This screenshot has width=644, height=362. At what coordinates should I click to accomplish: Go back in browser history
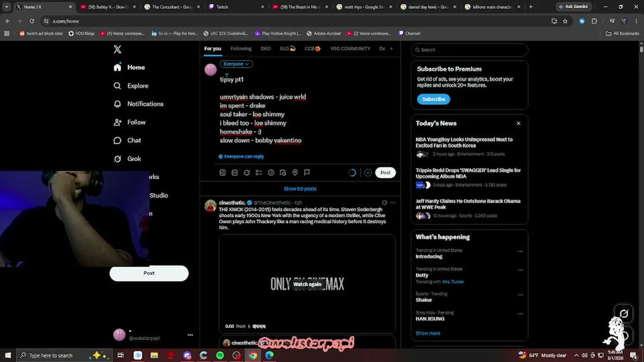click(8, 21)
